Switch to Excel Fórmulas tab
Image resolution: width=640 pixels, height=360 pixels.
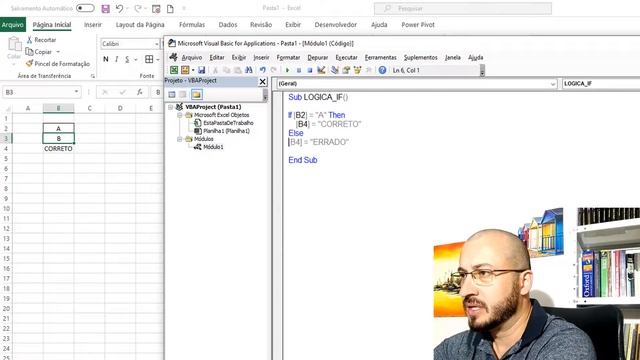tap(192, 24)
